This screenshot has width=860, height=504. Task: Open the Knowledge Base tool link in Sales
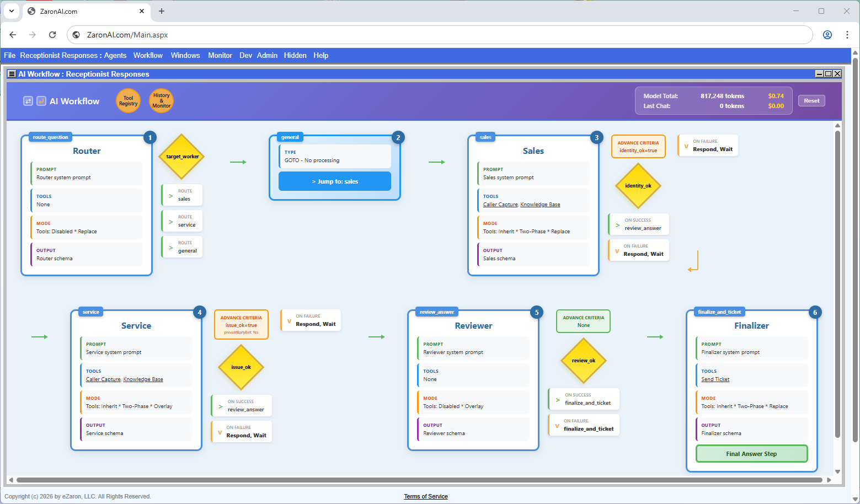click(x=540, y=205)
